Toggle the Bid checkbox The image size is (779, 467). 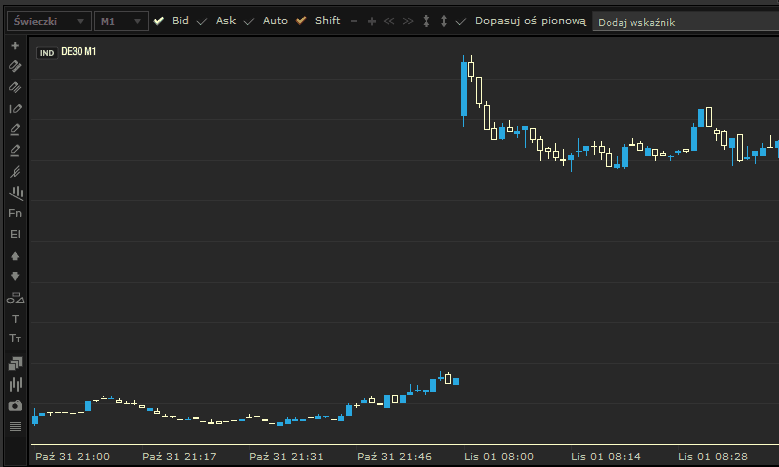coord(158,21)
